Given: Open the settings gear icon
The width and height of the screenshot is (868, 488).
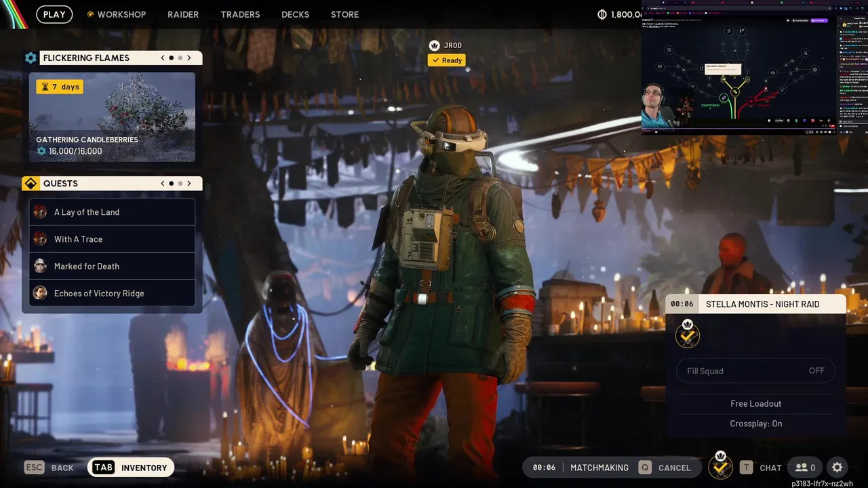Looking at the screenshot, I should click(x=837, y=468).
